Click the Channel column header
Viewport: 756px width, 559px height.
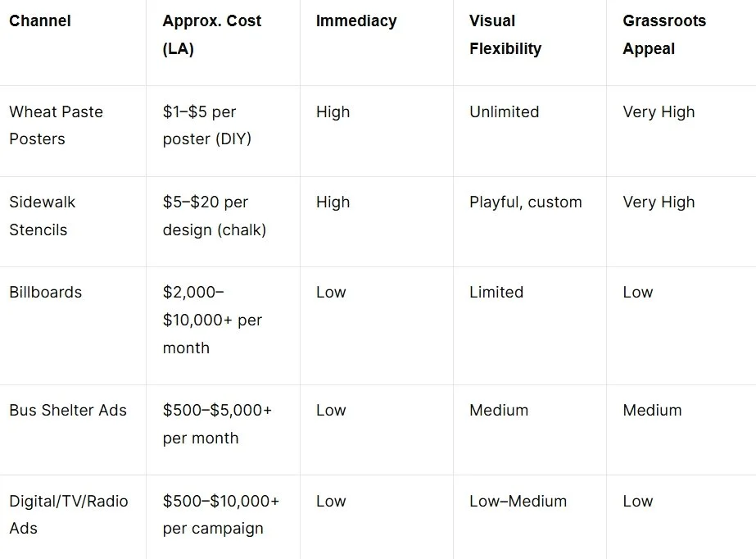tap(40, 20)
